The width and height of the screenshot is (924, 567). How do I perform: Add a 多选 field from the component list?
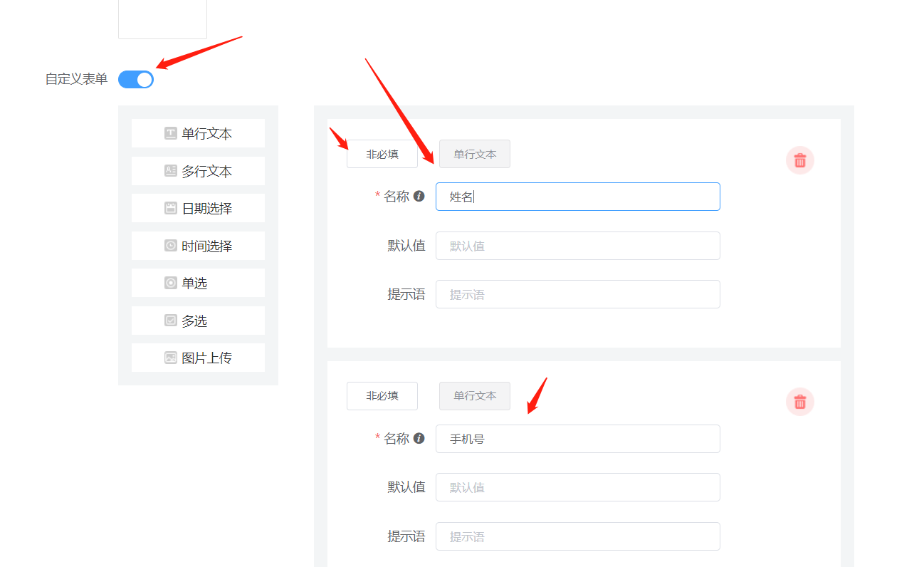(x=198, y=321)
